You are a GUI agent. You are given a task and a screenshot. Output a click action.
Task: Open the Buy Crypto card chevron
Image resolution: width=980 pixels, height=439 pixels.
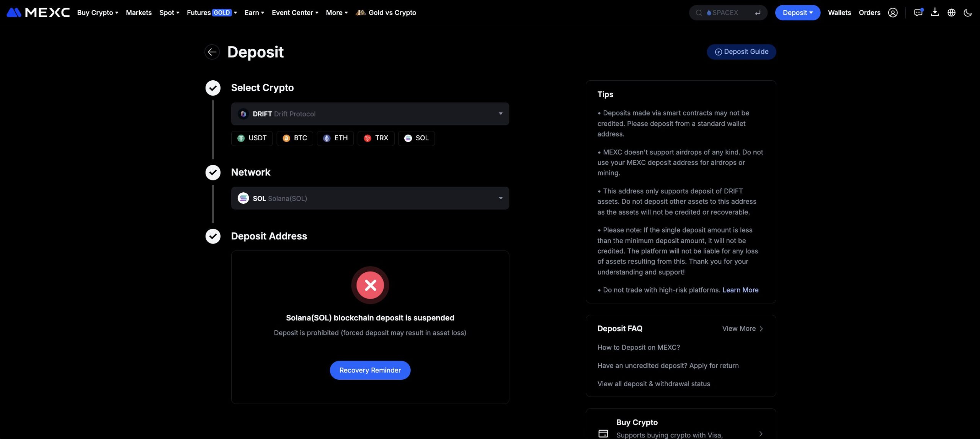pyautogui.click(x=761, y=434)
